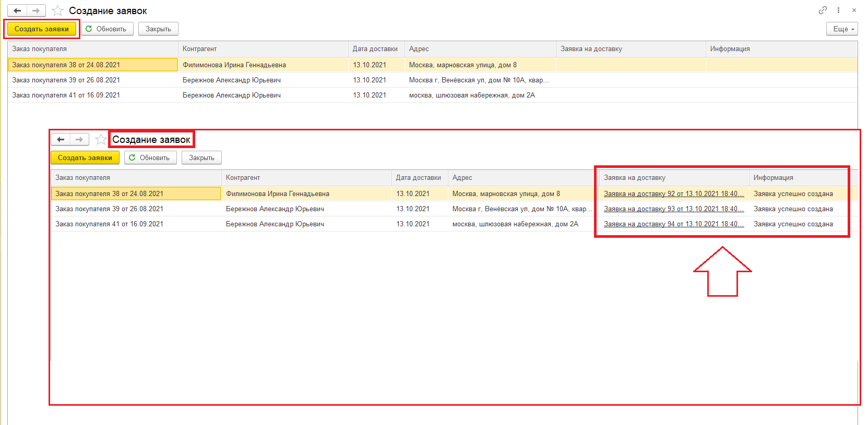
Task: Close the main form with the X icon
Action: [854, 10]
